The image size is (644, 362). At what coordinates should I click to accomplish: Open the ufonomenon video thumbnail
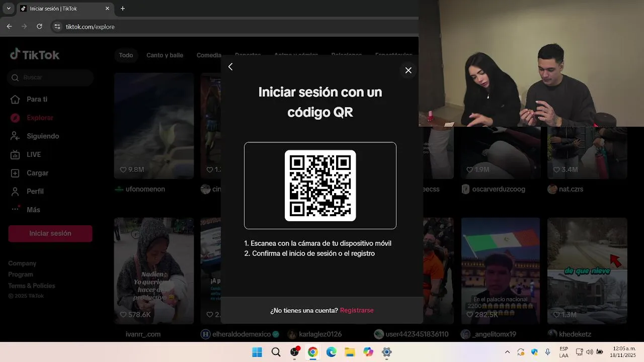(x=154, y=126)
